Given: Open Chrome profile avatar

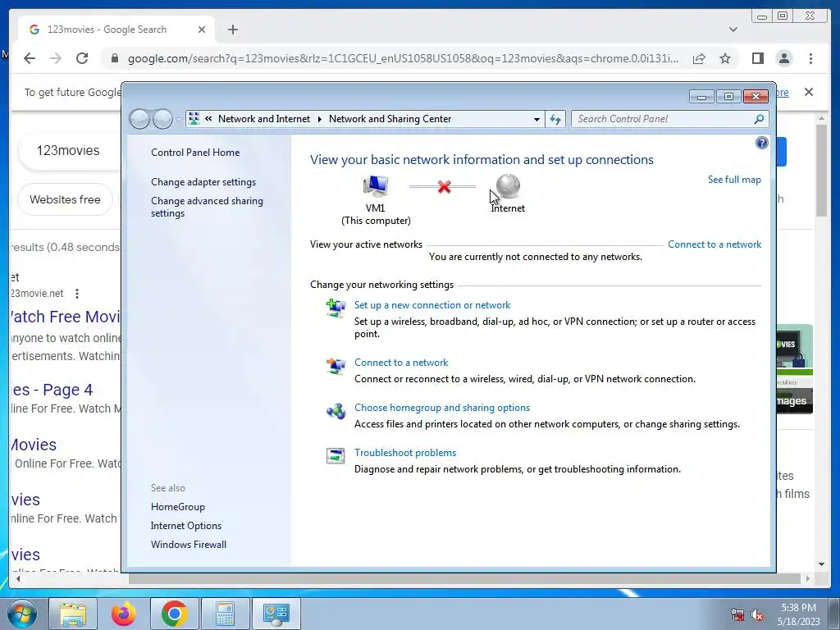Looking at the screenshot, I should click(783, 58).
